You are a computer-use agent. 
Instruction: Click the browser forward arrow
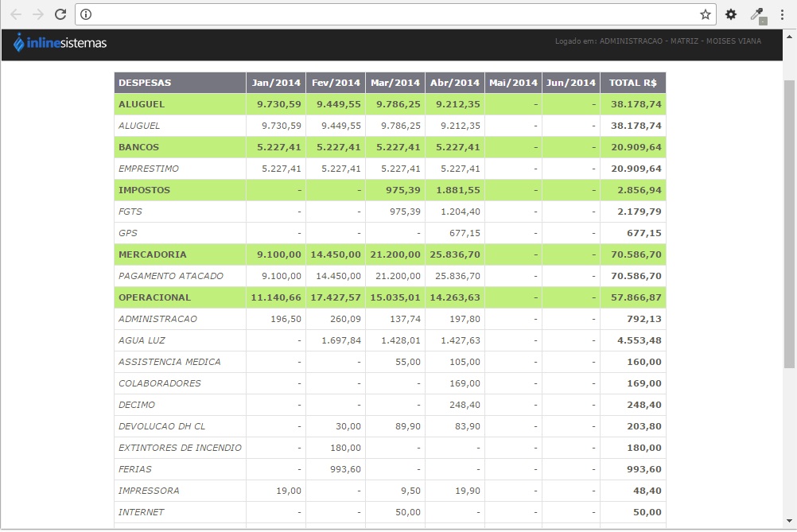point(38,14)
